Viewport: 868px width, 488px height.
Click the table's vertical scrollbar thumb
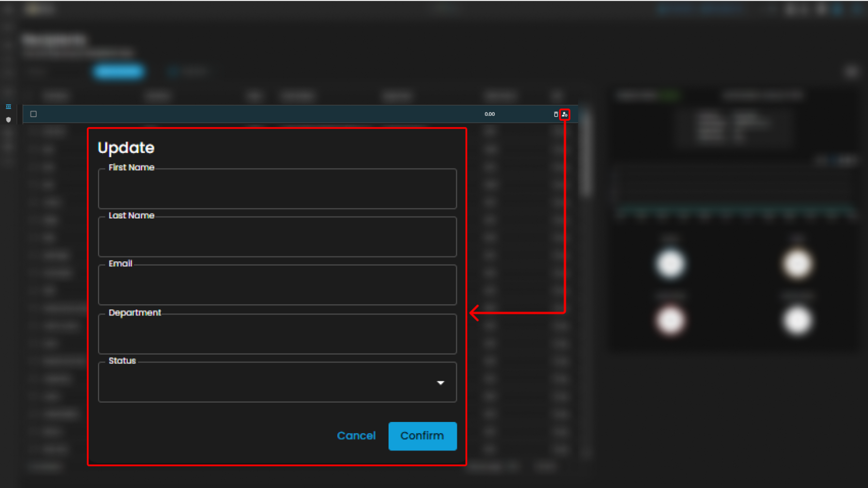pyautogui.click(x=585, y=155)
